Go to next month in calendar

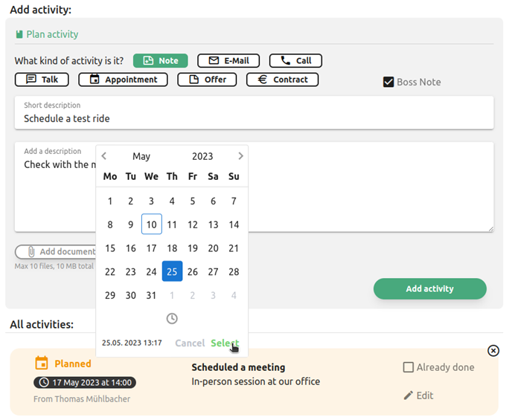click(240, 156)
